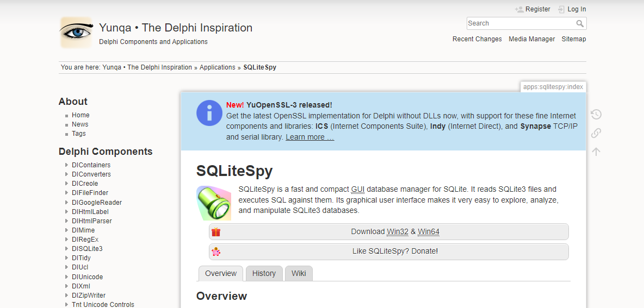Image resolution: width=644 pixels, height=308 pixels.
Task: Expand the DIContainers tree item
Action: pos(66,165)
